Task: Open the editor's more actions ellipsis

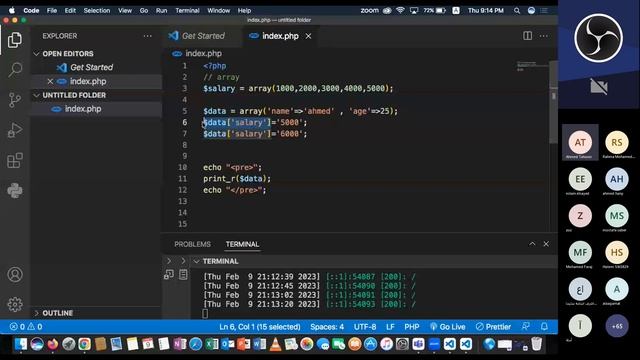Action: (544, 36)
